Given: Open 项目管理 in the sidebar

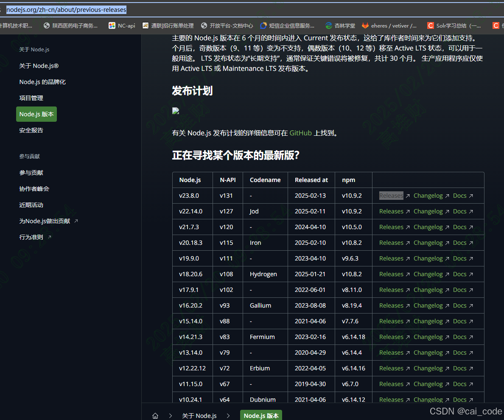Looking at the screenshot, I should pos(31,98).
